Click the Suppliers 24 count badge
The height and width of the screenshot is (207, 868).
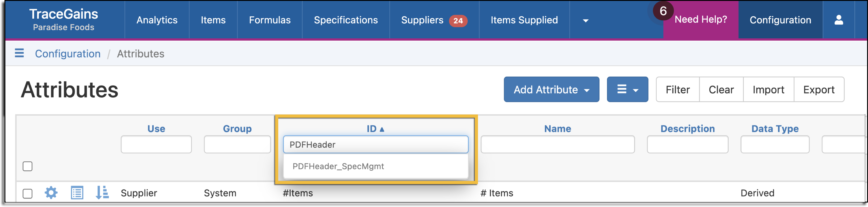click(458, 21)
